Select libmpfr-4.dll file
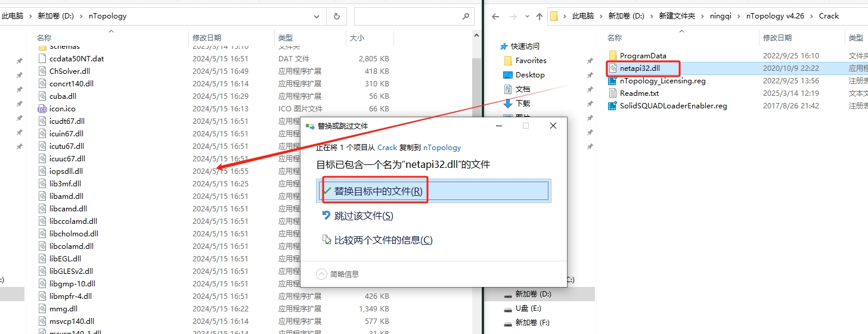Image resolution: width=868 pixels, height=334 pixels. (70, 296)
